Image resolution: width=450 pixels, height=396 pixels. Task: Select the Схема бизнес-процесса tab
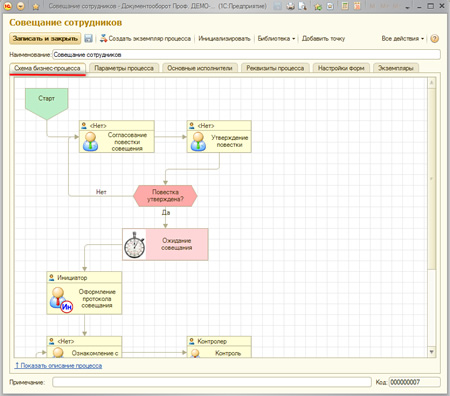[47, 68]
